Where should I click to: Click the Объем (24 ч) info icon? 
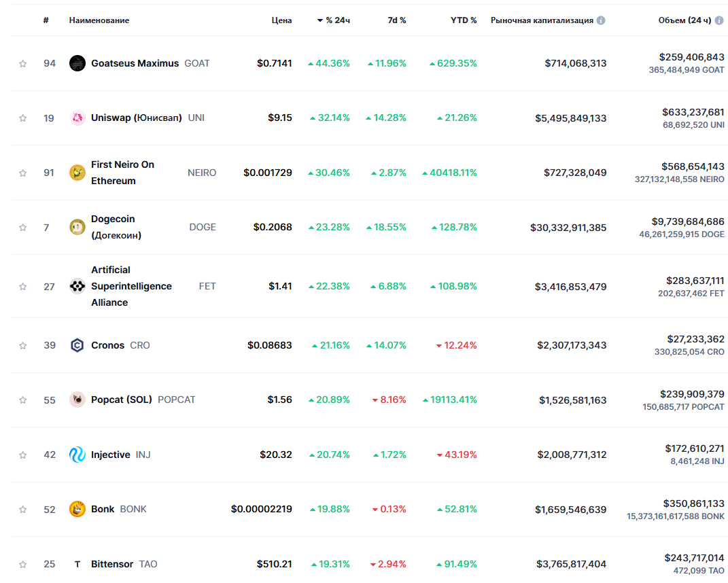coord(719,20)
